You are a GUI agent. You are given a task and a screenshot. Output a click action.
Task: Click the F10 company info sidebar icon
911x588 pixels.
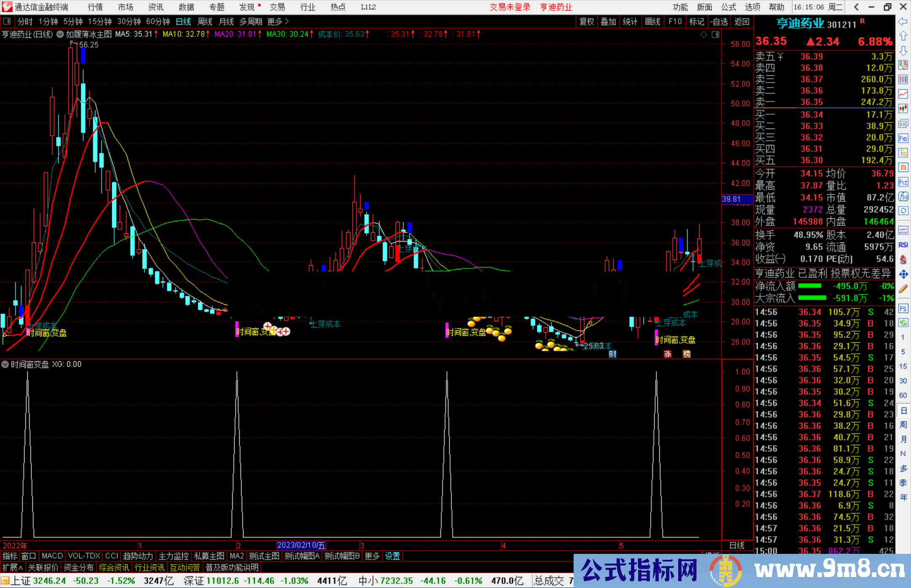point(903,138)
